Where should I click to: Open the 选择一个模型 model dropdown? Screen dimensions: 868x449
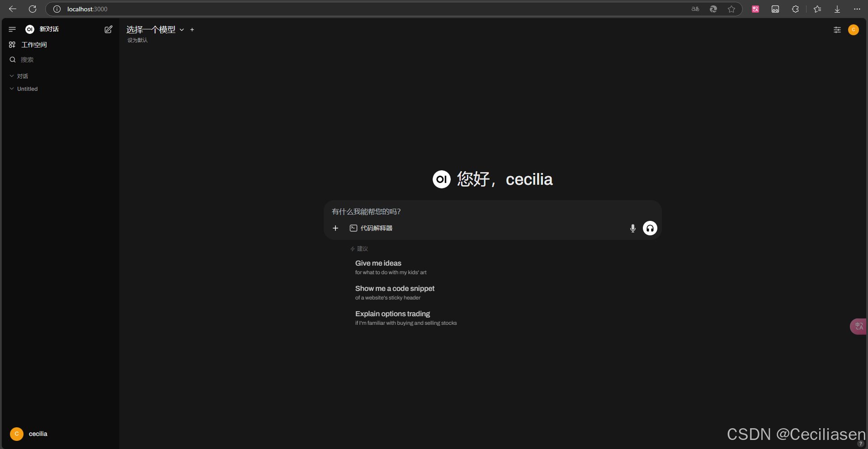click(x=155, y=30)
